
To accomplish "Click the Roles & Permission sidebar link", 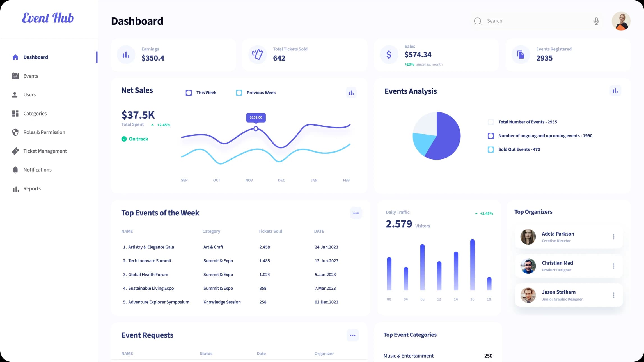I will [x=44, y=132].
